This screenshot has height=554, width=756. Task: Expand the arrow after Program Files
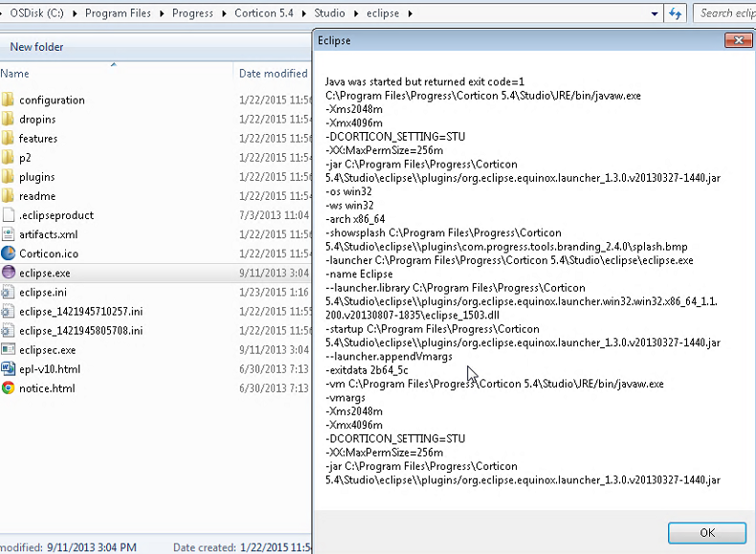162,13
